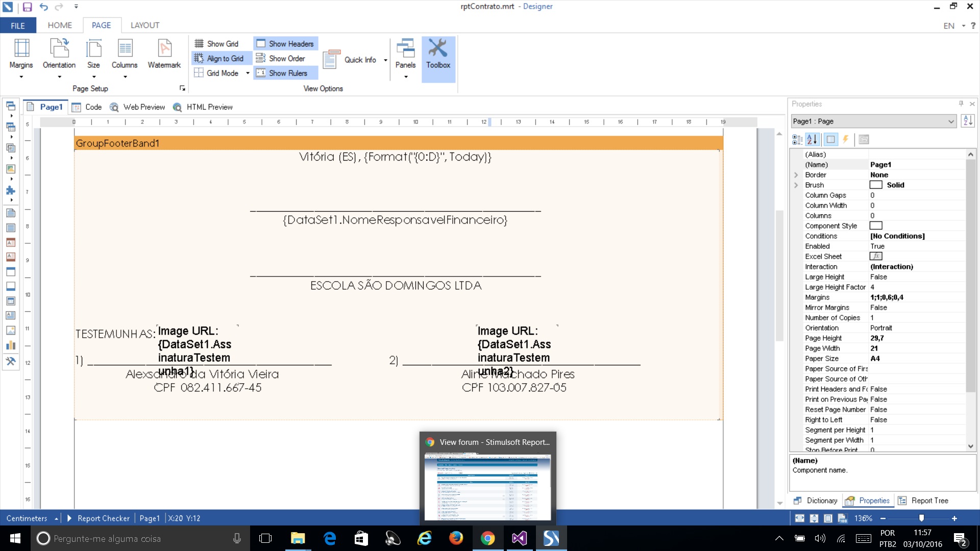This screenshot has height=551, width=980.
Task: Expand the Border property
Action: click(x=796, y=175)
